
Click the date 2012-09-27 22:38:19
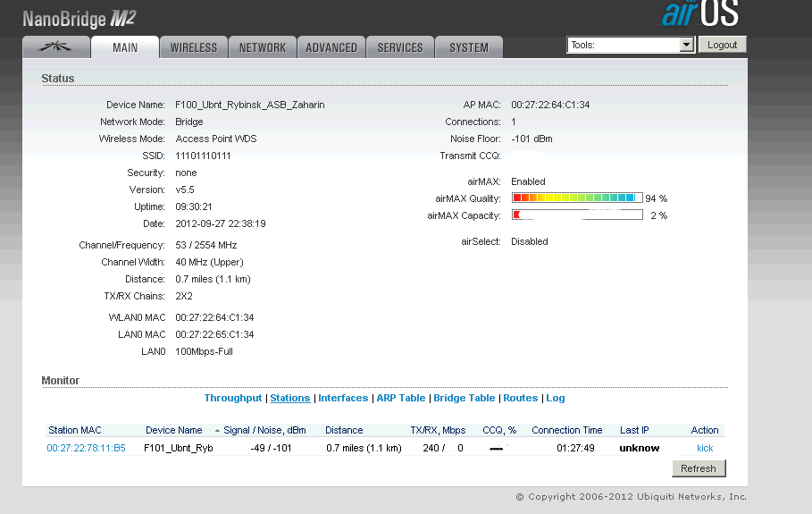[221, 223]
